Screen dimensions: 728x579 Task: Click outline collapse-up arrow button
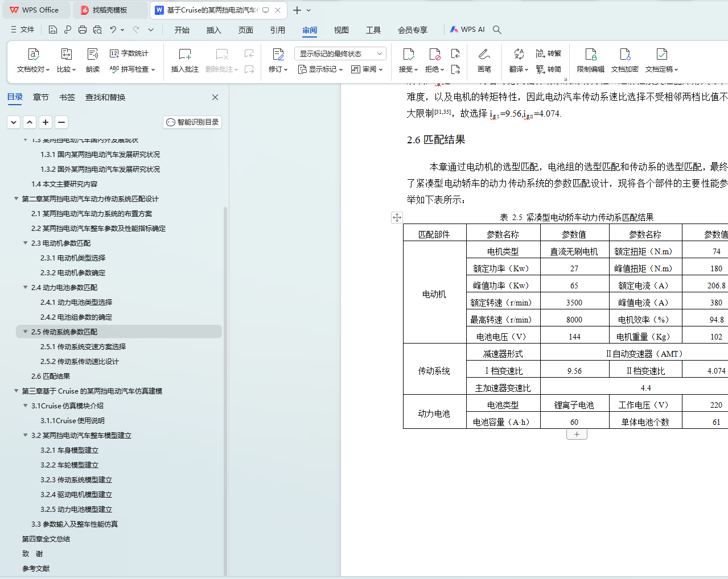click(30, 122)
